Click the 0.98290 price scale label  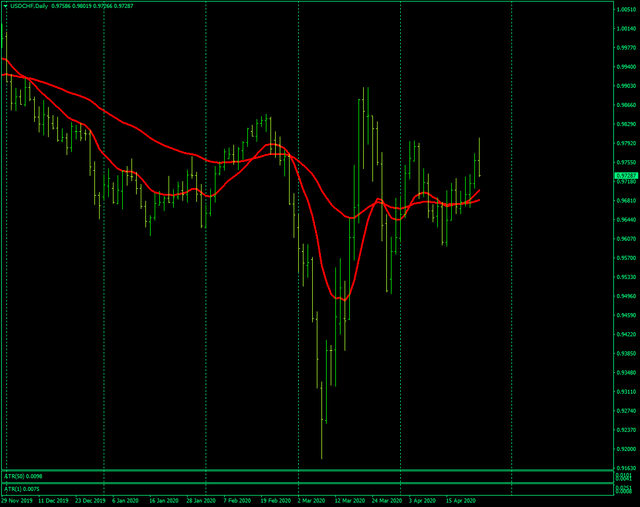627,124
